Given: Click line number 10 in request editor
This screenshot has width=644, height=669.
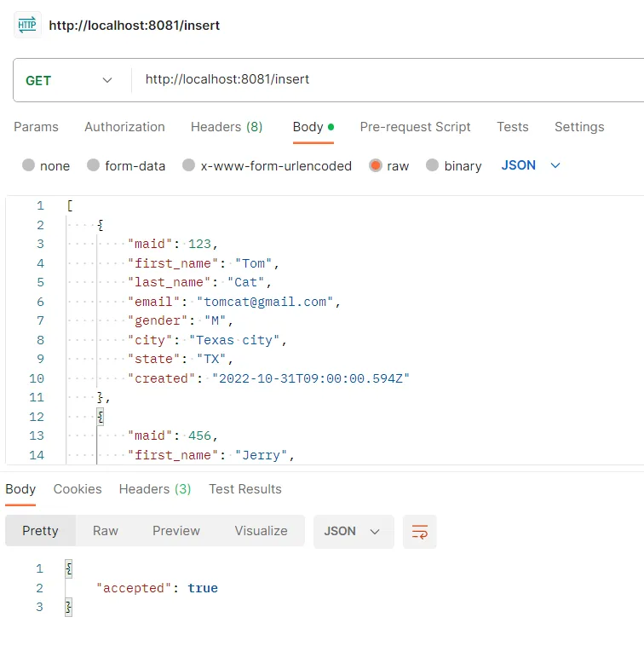Looking at the screenshot, I should [37, 379].
